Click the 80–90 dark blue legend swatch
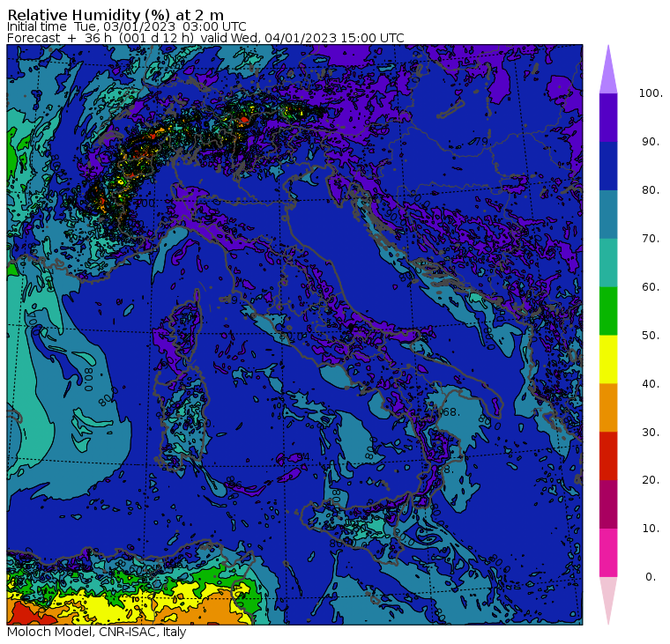This screenshot has height=644, width=670. [x=608, y=166]
